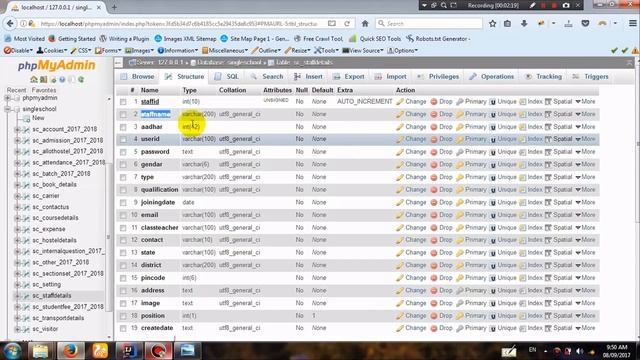Tick the checkbox for createdate row

coord(123,329)
